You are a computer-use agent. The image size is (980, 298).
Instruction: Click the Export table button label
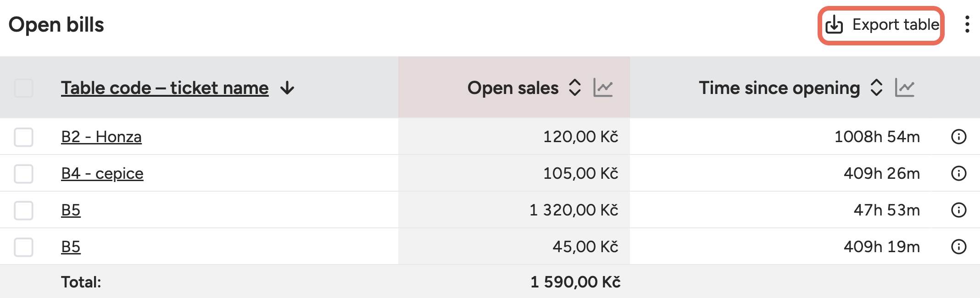click(896, 25)
